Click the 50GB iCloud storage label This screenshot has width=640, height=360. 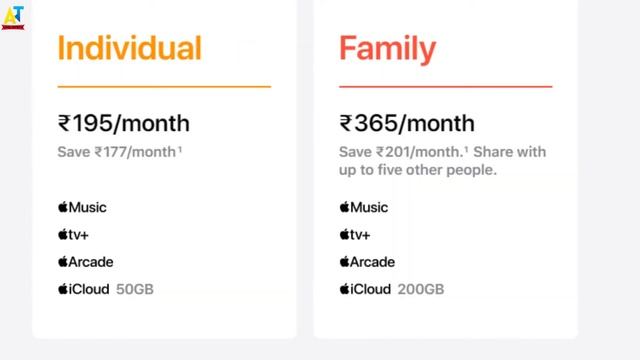[135, 289]
